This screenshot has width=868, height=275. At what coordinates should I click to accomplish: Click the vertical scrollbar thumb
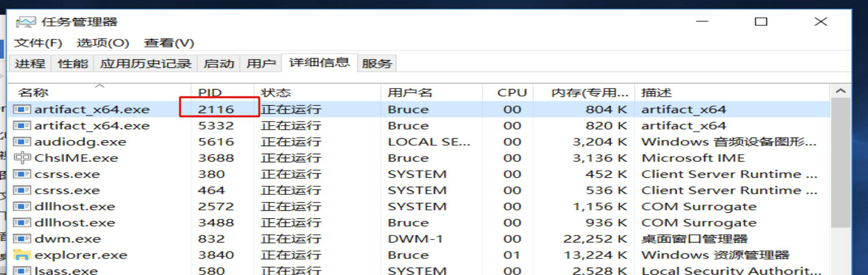click(841, 163)
